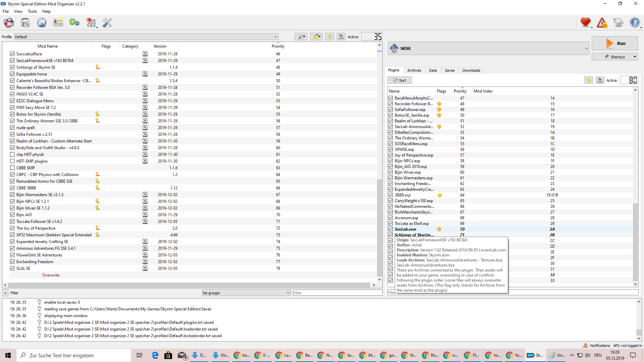Open the Change Game instance icon
The width and height of the screenshot is (644, 362).
pyautogui.click(x=9, y=23)
